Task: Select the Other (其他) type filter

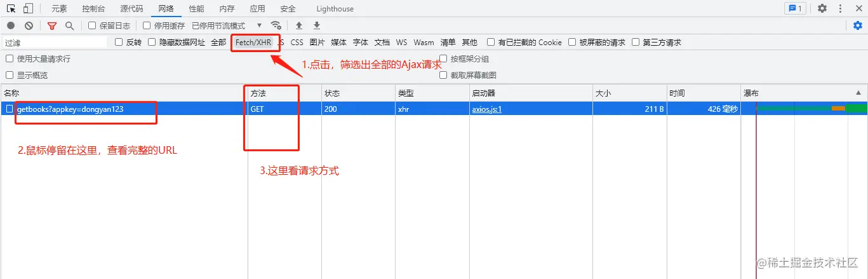Action: coord(469,42)
